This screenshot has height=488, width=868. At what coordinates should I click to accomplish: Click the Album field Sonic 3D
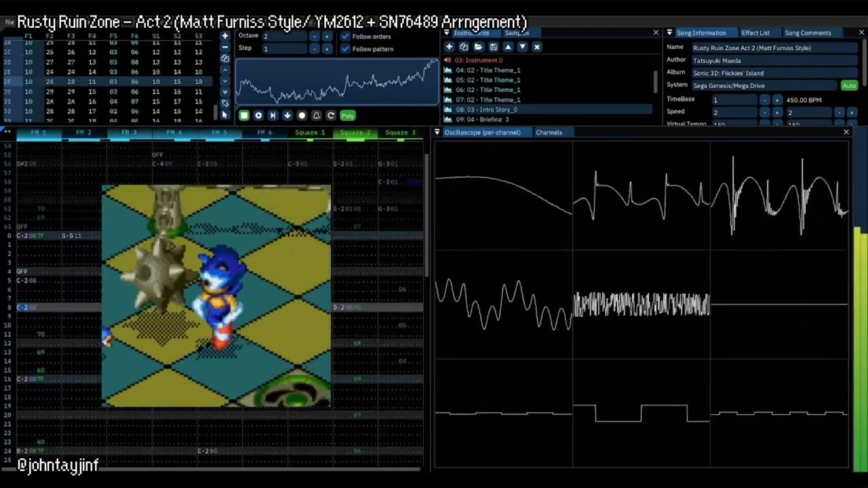click(x=774, y=73)
